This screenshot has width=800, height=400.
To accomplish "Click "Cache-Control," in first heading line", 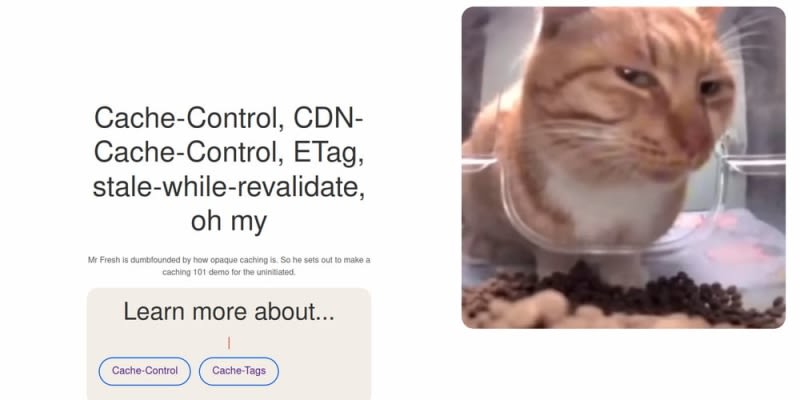I will 190,118.
